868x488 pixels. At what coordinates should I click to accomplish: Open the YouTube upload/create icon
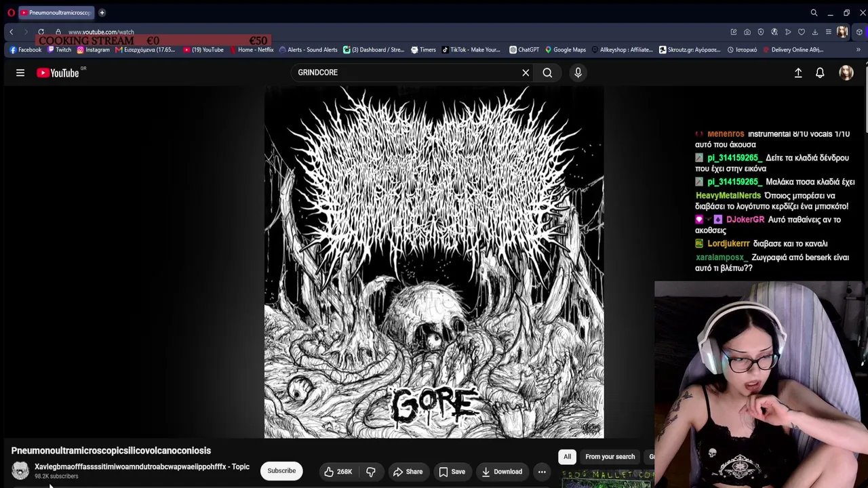tap(798, 73)
